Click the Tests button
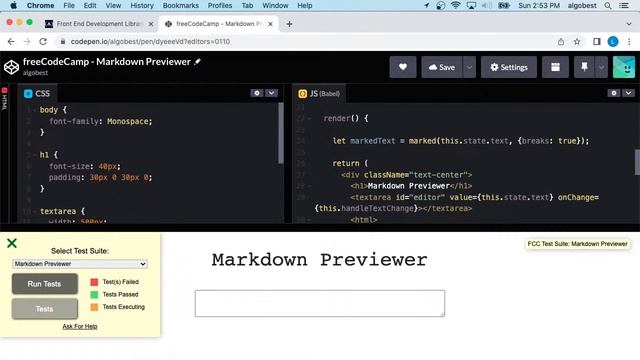The width and height of the screenshot is (640, 360). pyautogui.click(x=44, y=309)
